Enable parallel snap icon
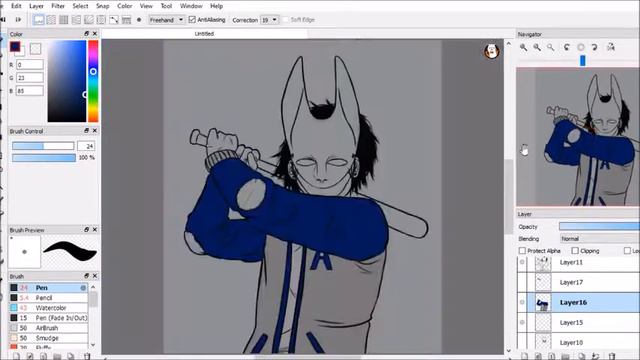This screenshot has height=360, width=640. coord(51,20)
